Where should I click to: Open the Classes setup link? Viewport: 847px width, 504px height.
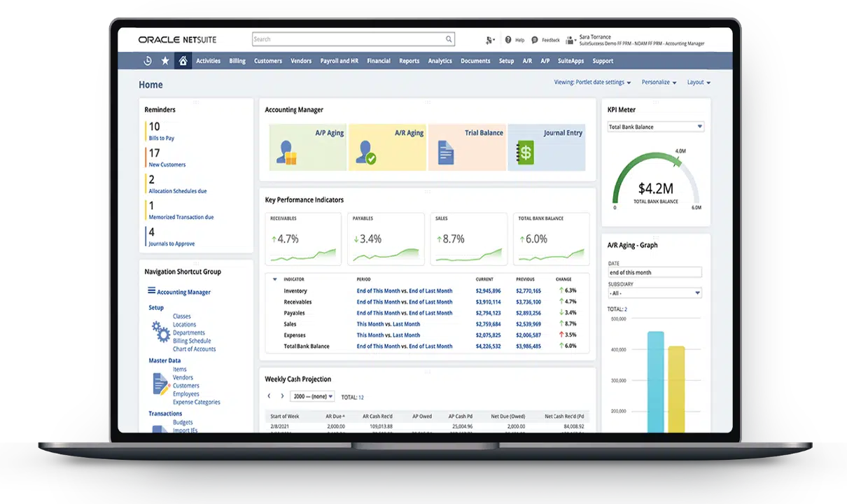click(x=182, y=316)
